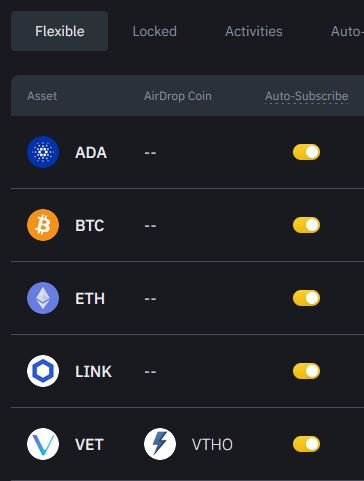
Task: Click the AirDrop Coin column header
Action: coord(178,96)
